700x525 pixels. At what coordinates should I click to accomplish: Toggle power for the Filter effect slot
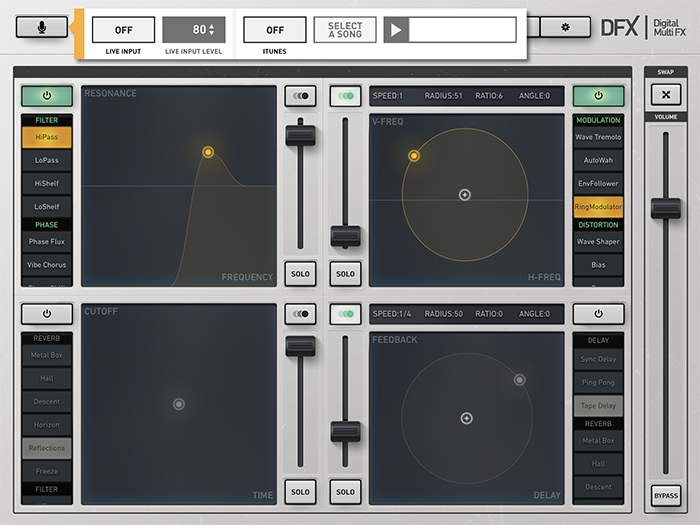(x=47, y=96)
